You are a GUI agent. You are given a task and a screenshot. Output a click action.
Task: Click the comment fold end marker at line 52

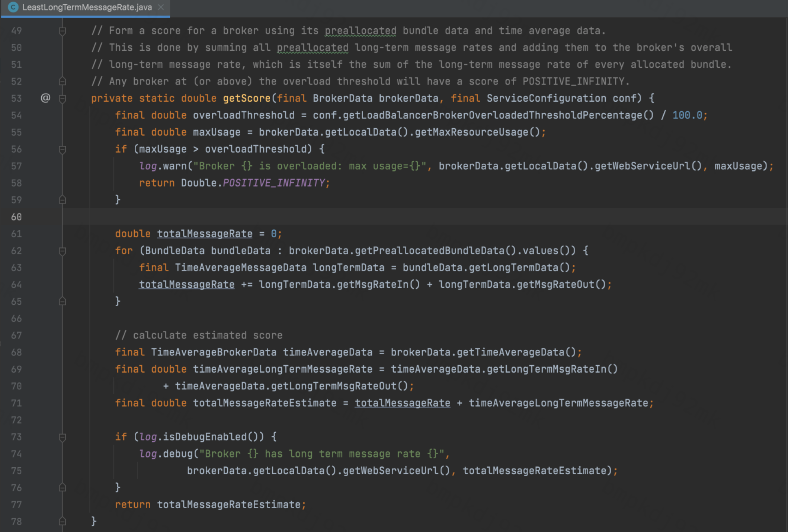[x=63, y=81]
